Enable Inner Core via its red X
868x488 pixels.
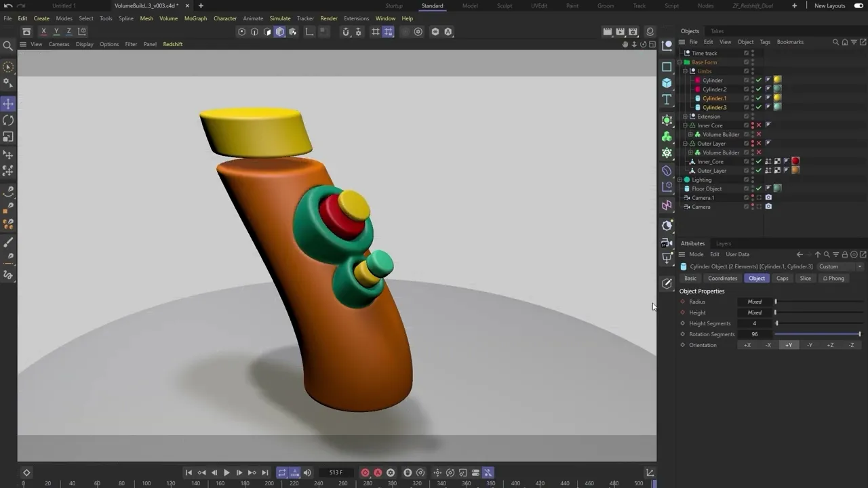click(759, 125)
